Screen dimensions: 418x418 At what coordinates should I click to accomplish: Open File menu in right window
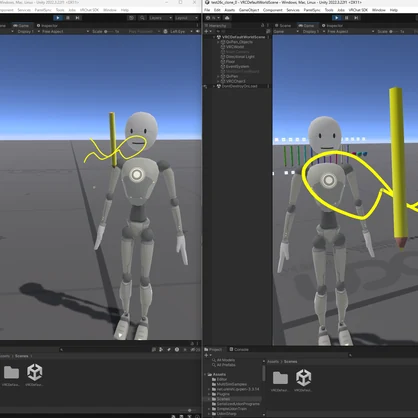coord(207,10)
